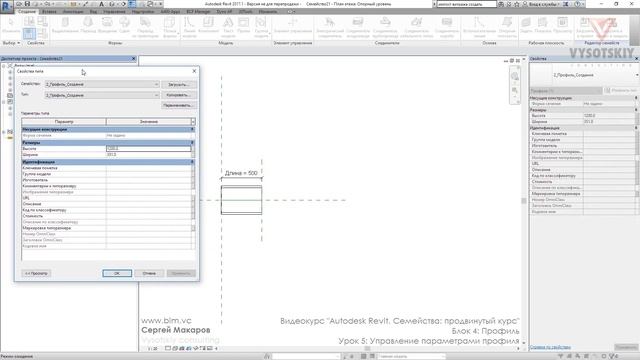Click the Ширина value cell in dialog

tap(149, 155)
